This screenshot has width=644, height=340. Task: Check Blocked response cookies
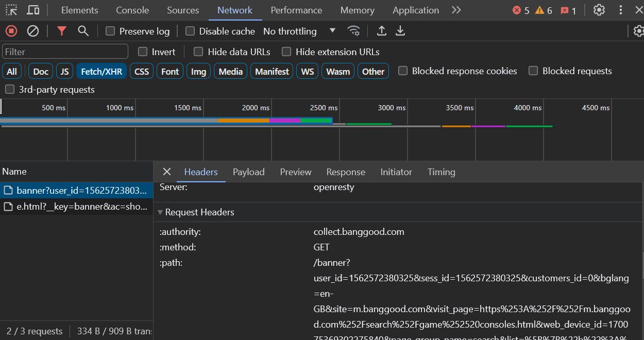[403, 71]
